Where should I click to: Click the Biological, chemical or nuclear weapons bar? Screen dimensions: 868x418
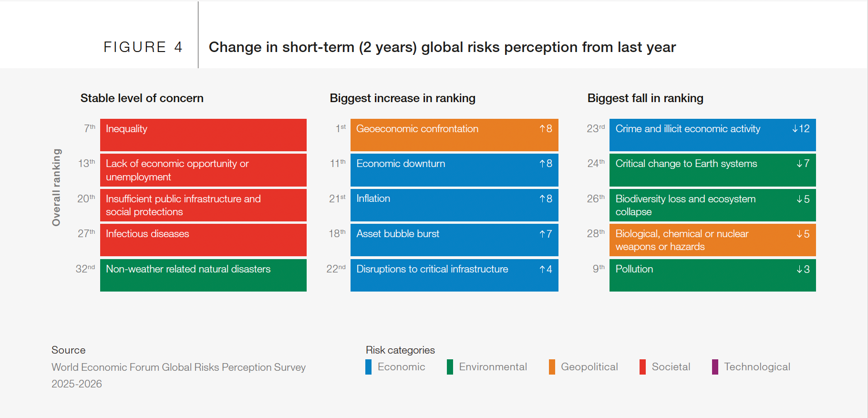(713, 240)
